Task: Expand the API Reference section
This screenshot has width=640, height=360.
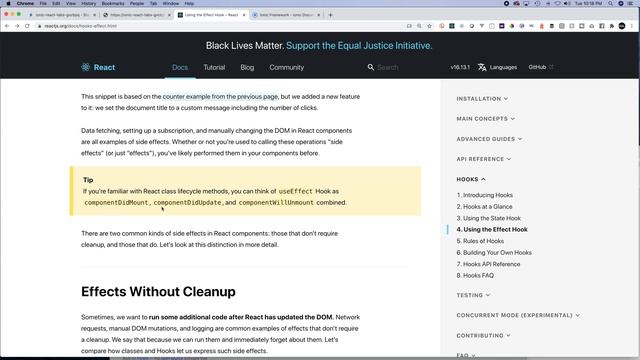Action: coord(484,159)
